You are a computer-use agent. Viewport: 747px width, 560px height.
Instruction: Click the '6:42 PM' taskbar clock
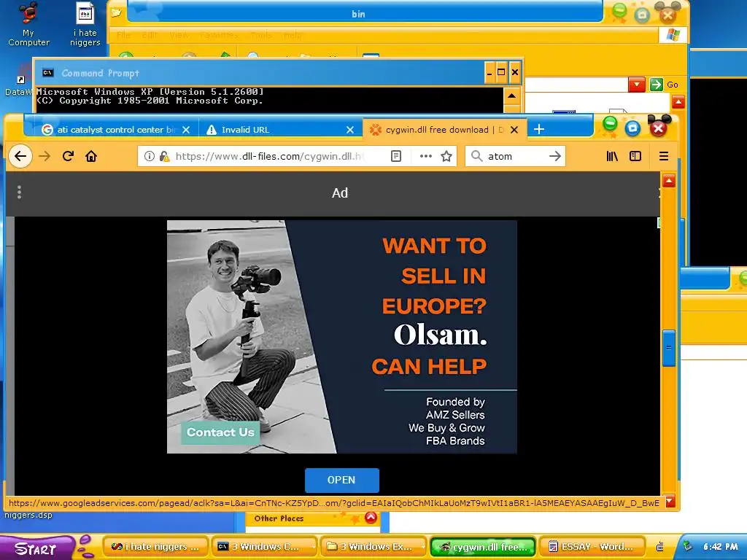[x=720, y=547]
